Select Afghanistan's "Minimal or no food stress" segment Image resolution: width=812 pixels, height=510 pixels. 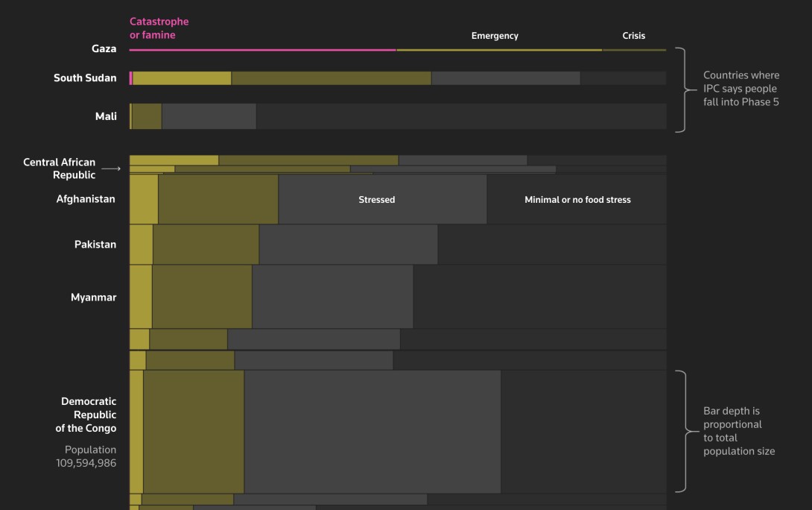point(577,200)
